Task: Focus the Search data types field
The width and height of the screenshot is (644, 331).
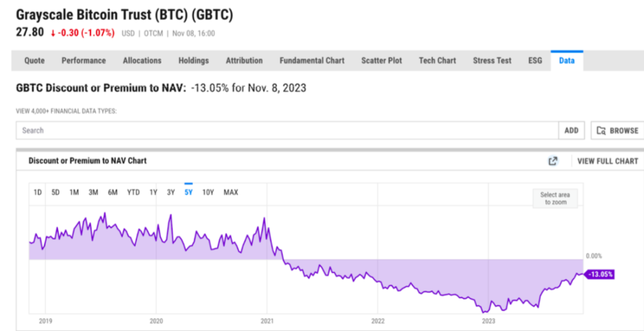Action: click(287, 130)
